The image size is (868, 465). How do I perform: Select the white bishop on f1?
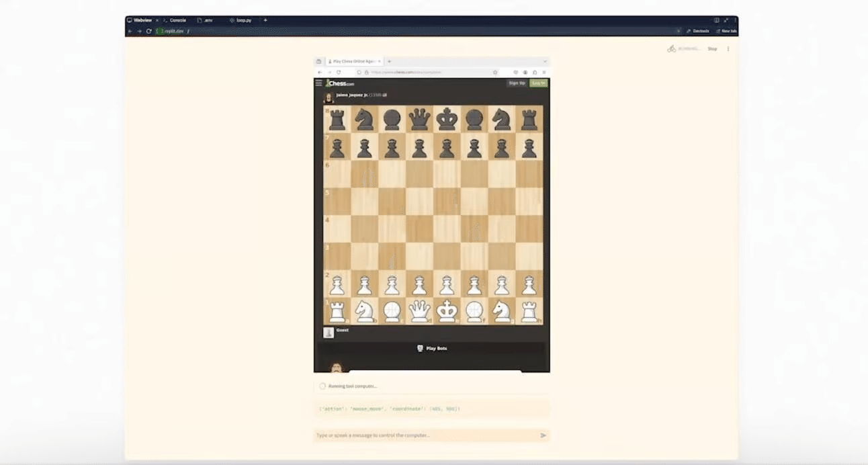(474, 312)
